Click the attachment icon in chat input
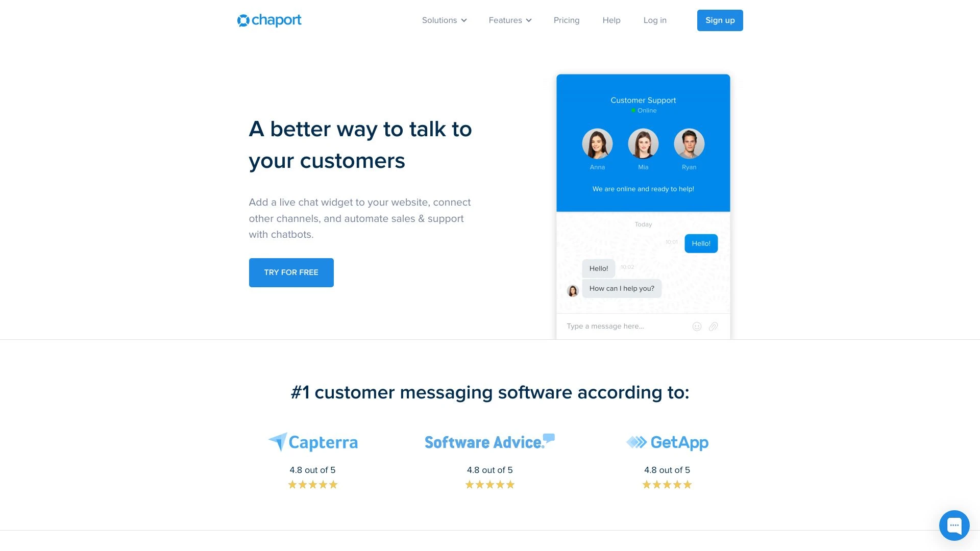Viewport: 980px width, 551px height. (714, 327)
